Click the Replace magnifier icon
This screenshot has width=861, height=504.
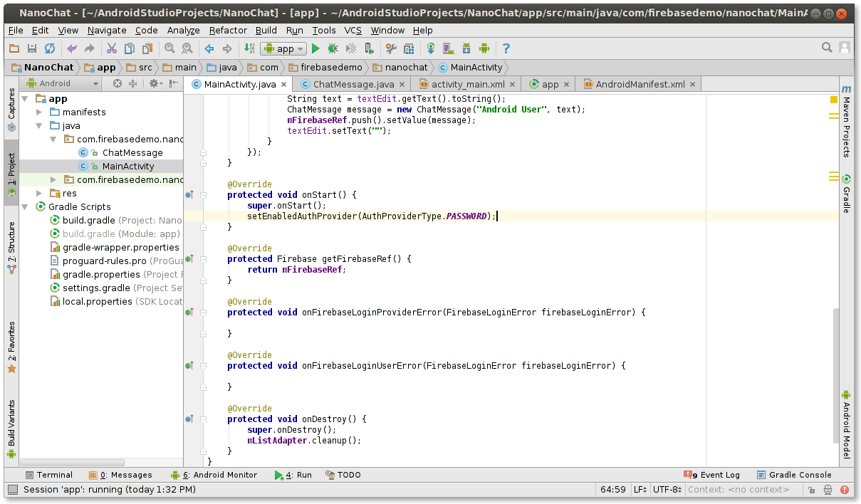coord(187,48)
